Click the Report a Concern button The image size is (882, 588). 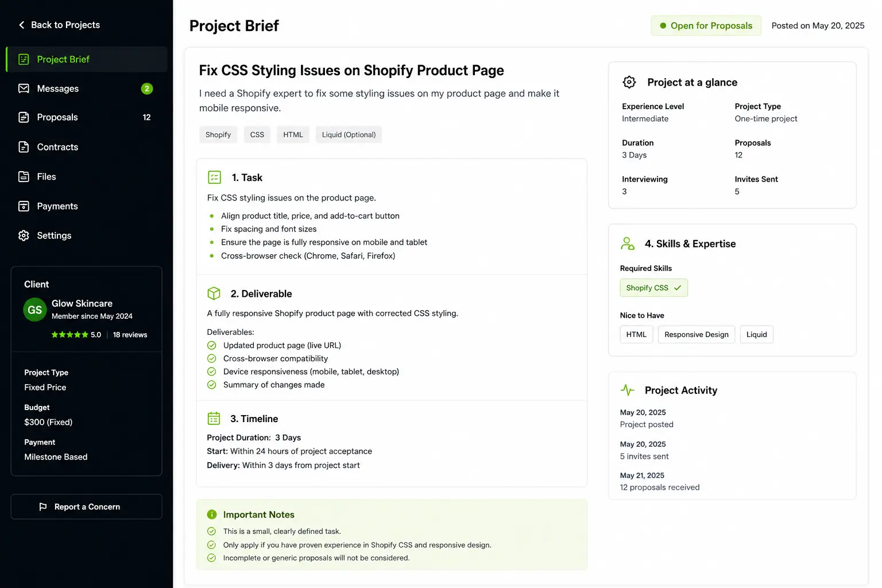click(86, 506)
